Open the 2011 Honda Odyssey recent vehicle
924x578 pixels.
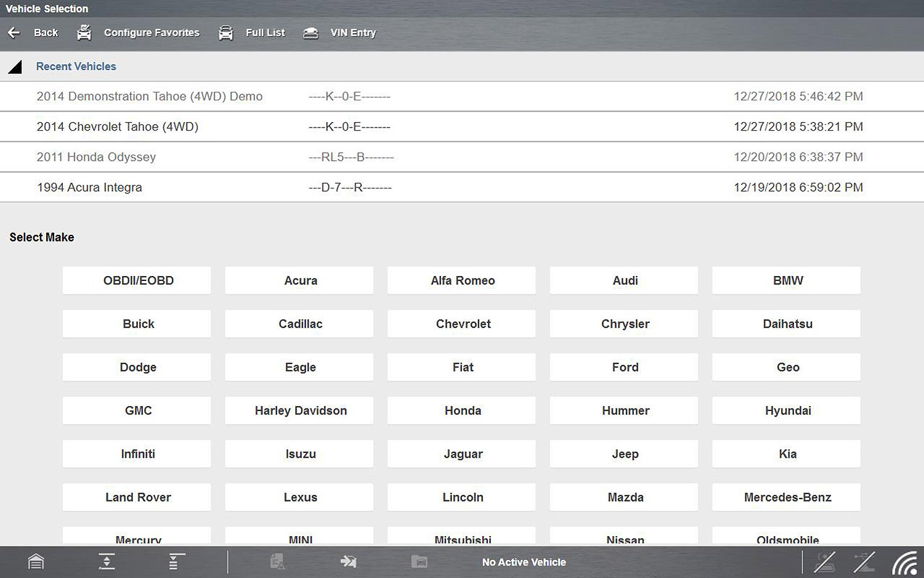tap(96, 157)
